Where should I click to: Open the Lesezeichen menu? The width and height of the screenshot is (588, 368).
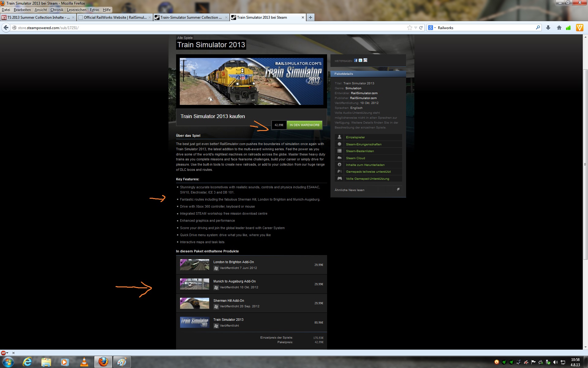coord(77,10)
